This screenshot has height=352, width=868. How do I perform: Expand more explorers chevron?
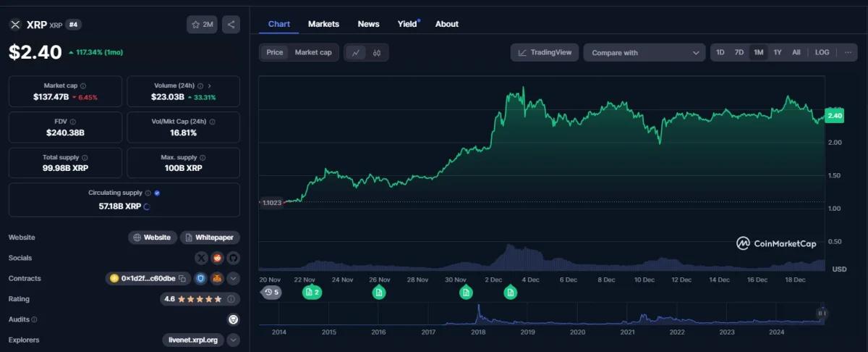pos(233,340)
